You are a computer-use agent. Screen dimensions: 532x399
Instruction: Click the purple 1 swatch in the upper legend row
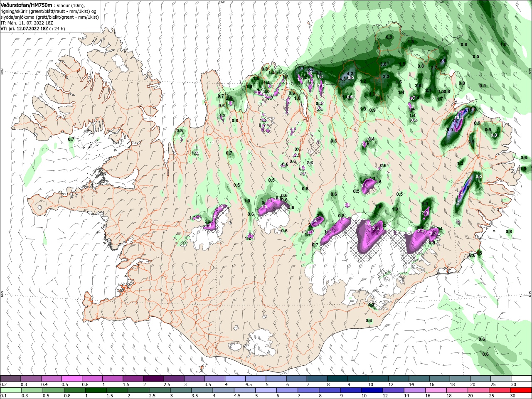point(113,379)
